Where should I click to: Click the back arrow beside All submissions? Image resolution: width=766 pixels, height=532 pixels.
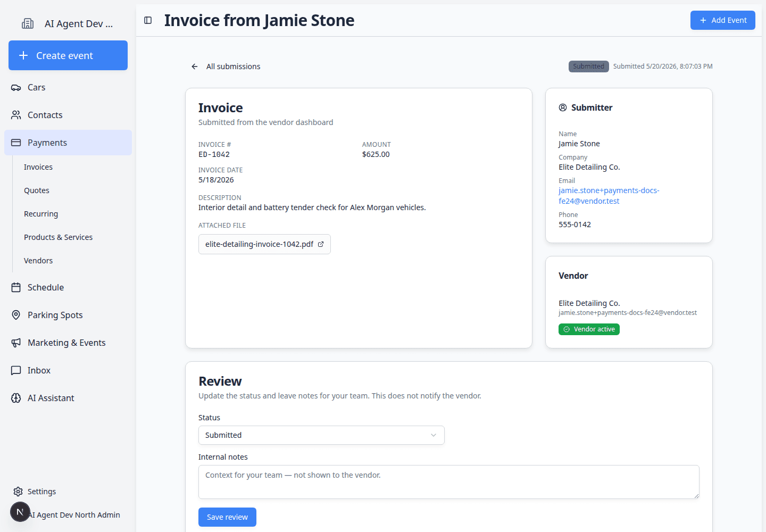point(195,66)
